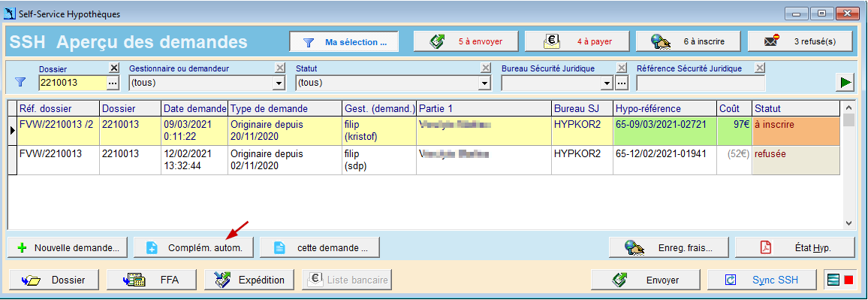Sort by the Date demande column header
868x300 pixels.
pyautogui.click(x=194, y=109)
